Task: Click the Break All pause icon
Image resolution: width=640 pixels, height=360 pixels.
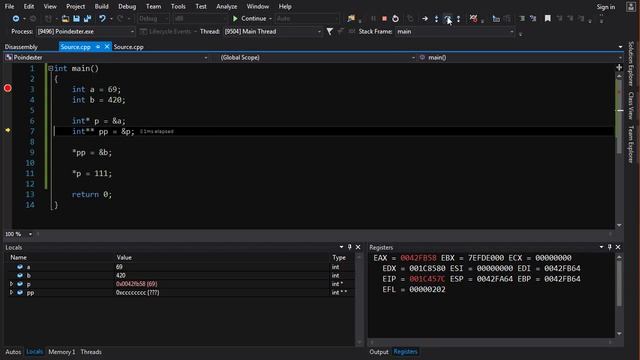Action: (373, 19)
